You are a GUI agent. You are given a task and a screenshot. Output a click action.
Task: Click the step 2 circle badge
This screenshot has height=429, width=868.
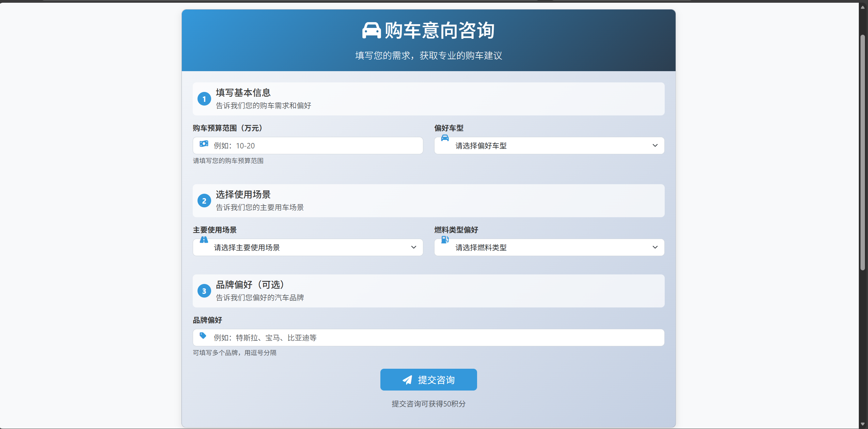click(204, 201)
